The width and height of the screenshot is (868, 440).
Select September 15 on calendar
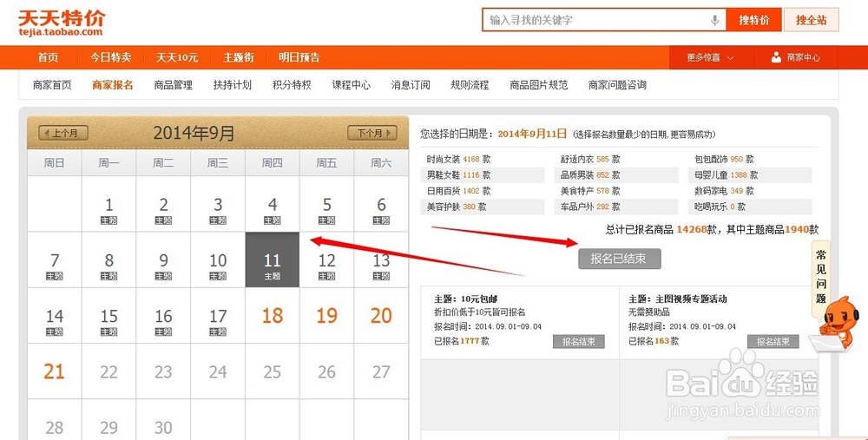click(109, 316)
